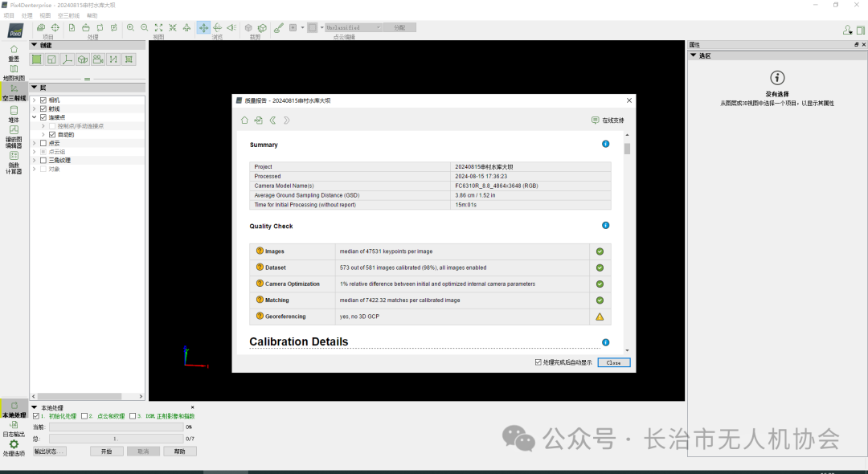Expand the 三角纹理 tree node

point(35,161)
